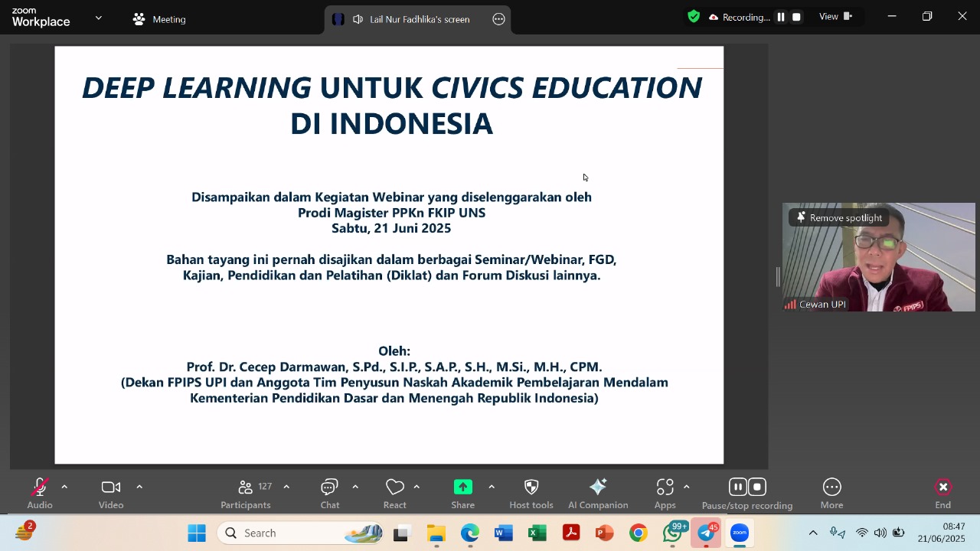
Task: Pause recording in the top bar
Action: [781, 17]
